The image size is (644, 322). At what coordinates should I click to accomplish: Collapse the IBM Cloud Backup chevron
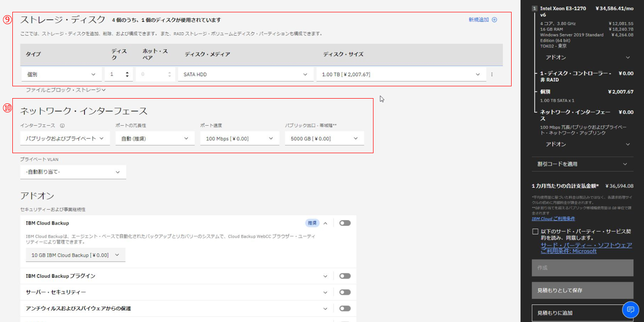pyautogui.click(x=326, y=223)
